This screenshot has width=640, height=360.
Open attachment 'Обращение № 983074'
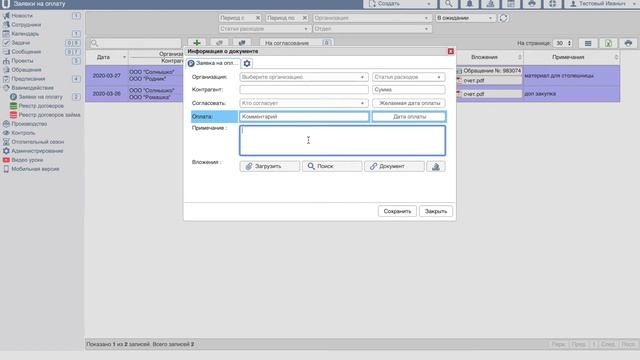click(x=489, y=71)
